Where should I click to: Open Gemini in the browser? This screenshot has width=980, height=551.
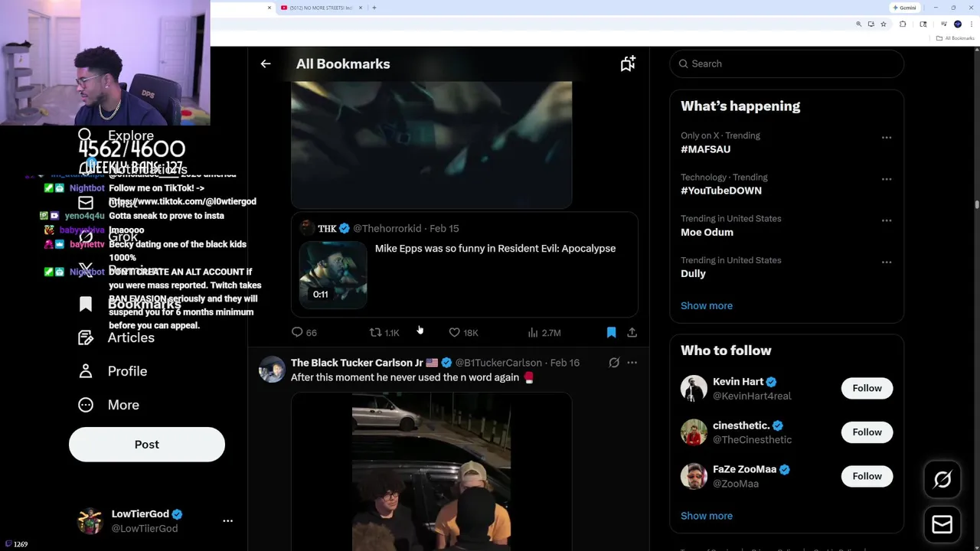[x=904, y=8]
